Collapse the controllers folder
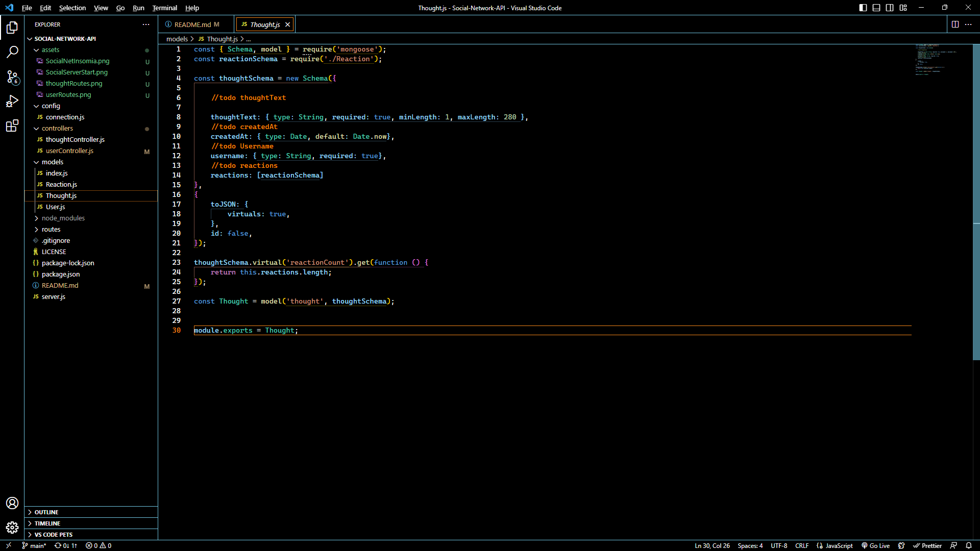980x551 pixels. click(x=57, y=128)
